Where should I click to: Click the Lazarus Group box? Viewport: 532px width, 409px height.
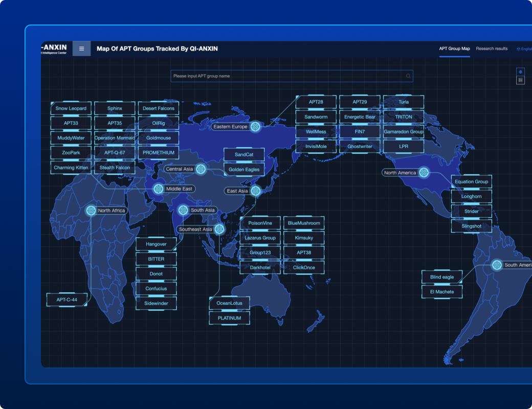(x=260, y=238)
